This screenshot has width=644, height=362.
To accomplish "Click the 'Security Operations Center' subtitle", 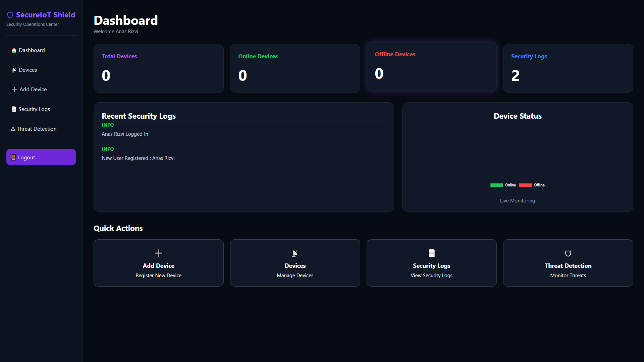I will click(33, 24).
